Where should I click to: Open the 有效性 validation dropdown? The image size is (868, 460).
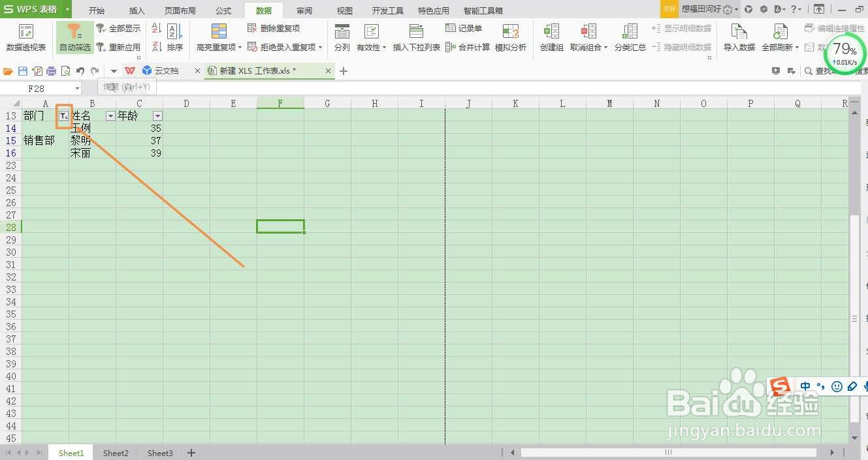tap(372, 38)
